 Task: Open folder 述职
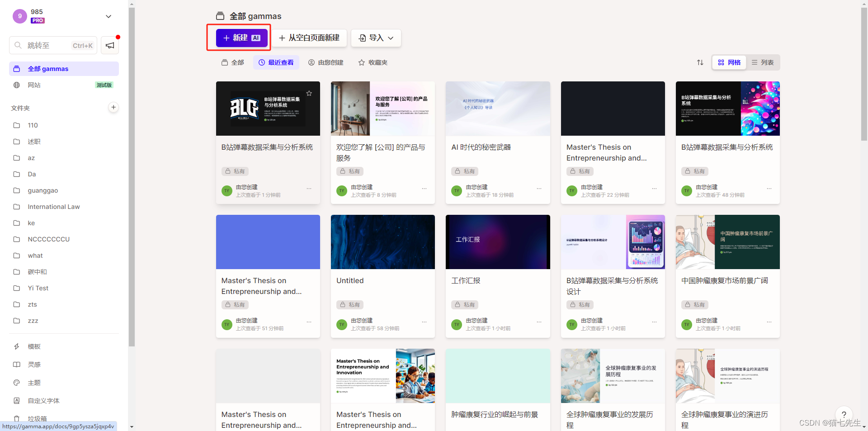[x=64, y=142]
